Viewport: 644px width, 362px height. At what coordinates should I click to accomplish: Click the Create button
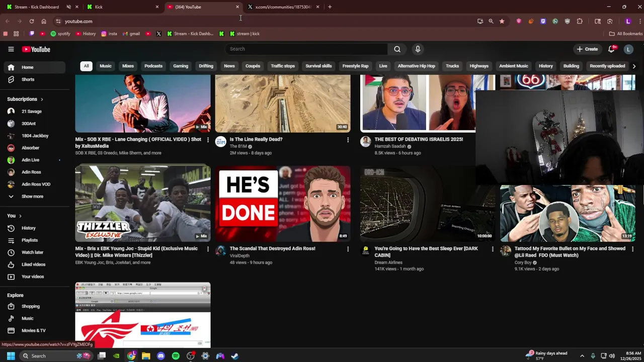click(x=587, y=49)
